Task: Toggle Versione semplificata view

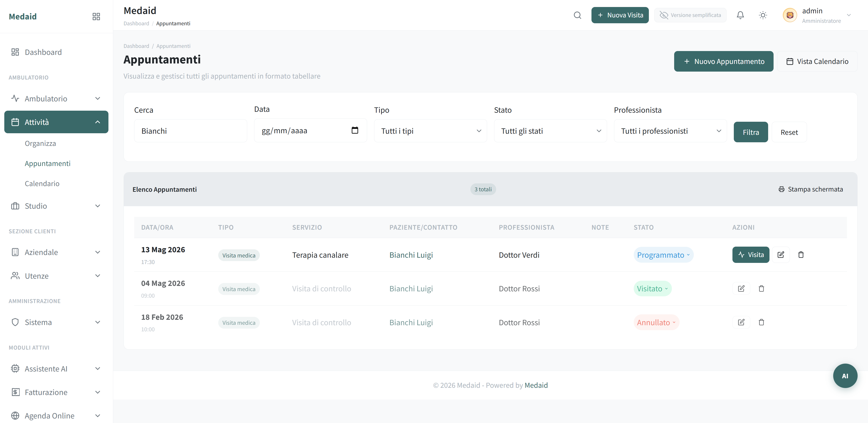Action: coord(690,15)
